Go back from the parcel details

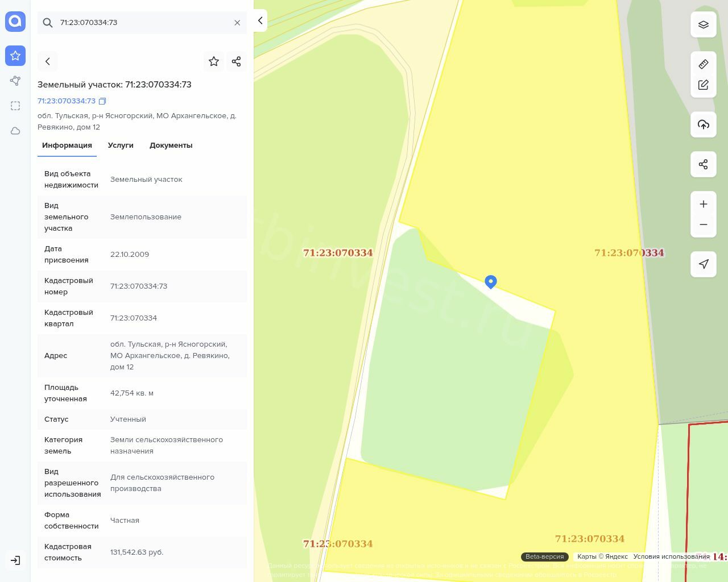pyautogui.click(x=48, y=61)
